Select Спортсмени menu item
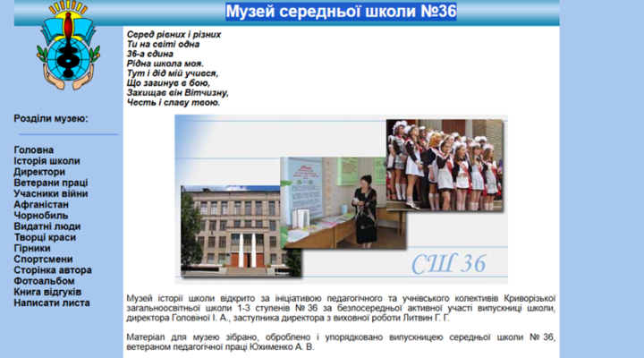The height and width of the screenshot is (358, 644). tap(41, 259)
